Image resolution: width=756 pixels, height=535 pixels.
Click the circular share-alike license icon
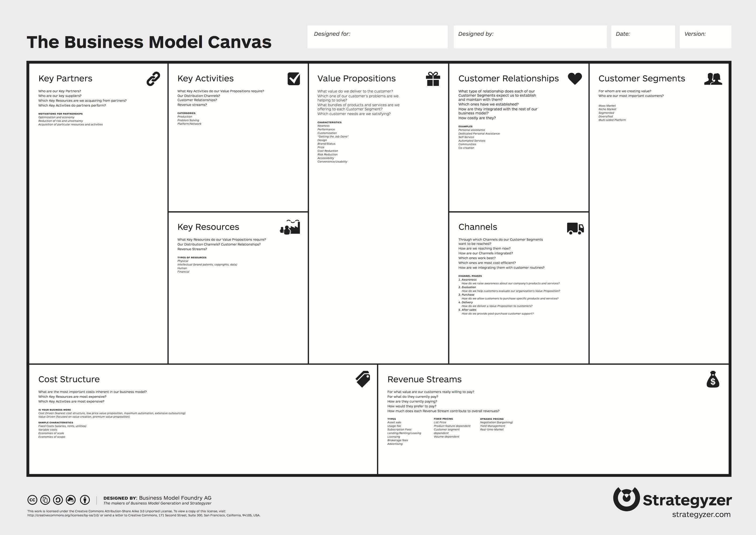58,500
